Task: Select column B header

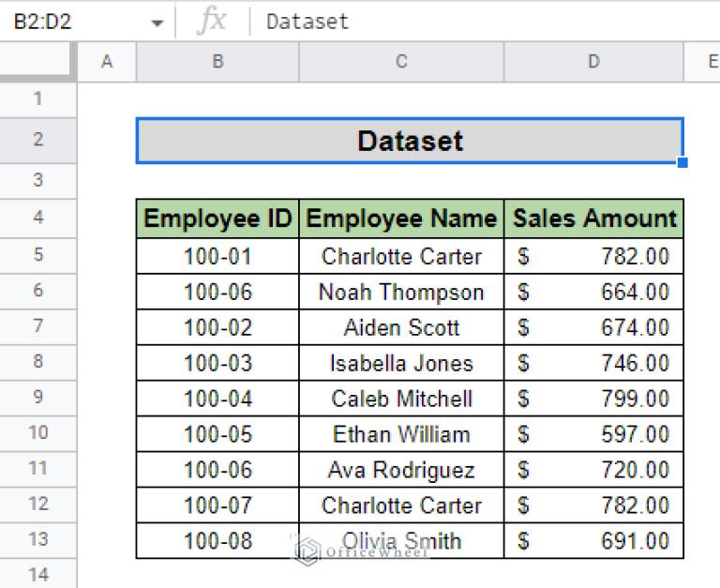Action: (x=217, y=62)
